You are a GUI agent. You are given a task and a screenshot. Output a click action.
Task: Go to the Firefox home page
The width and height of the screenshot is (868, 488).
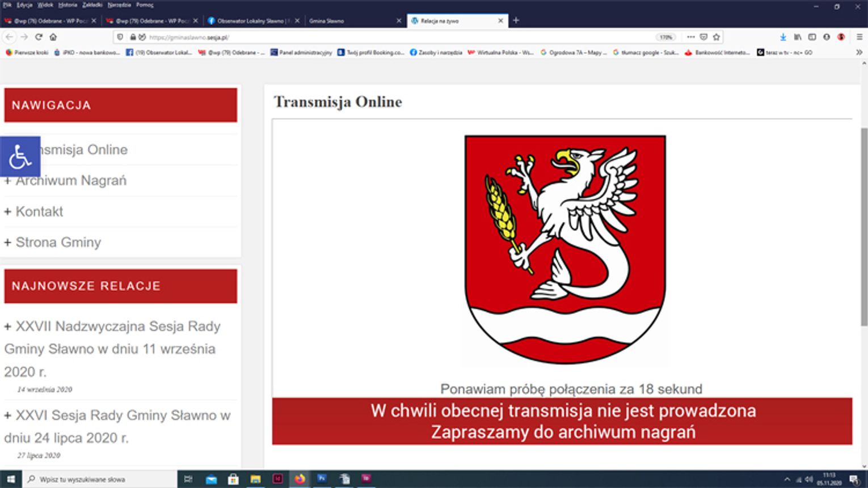pyautogui.click(x=53, y=37)
